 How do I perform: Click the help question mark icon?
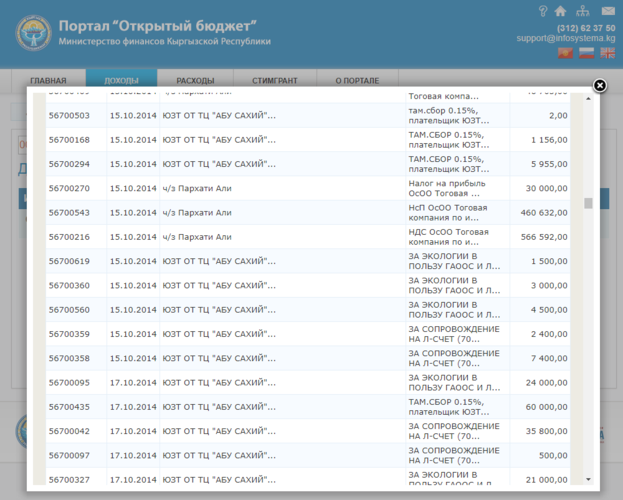click(543, 11)
